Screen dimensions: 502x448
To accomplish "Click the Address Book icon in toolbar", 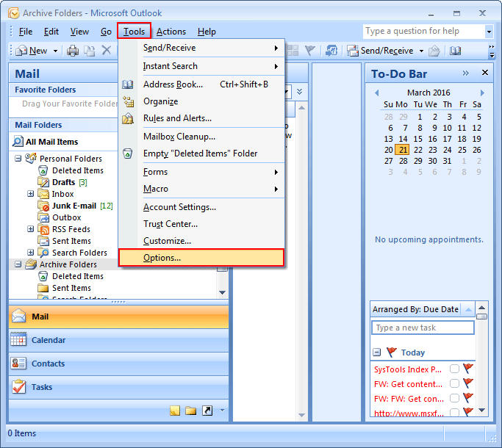I will [x=455, y=51].
